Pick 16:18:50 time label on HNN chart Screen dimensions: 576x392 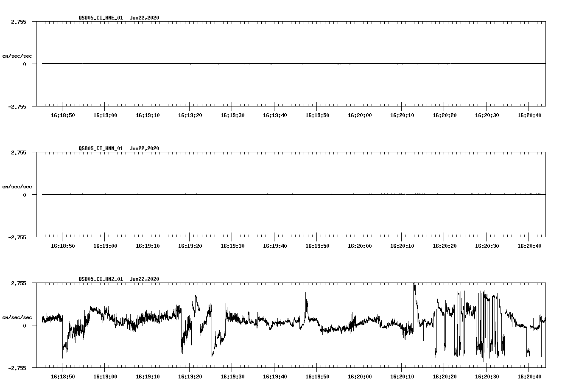click(x=63, y=246)
